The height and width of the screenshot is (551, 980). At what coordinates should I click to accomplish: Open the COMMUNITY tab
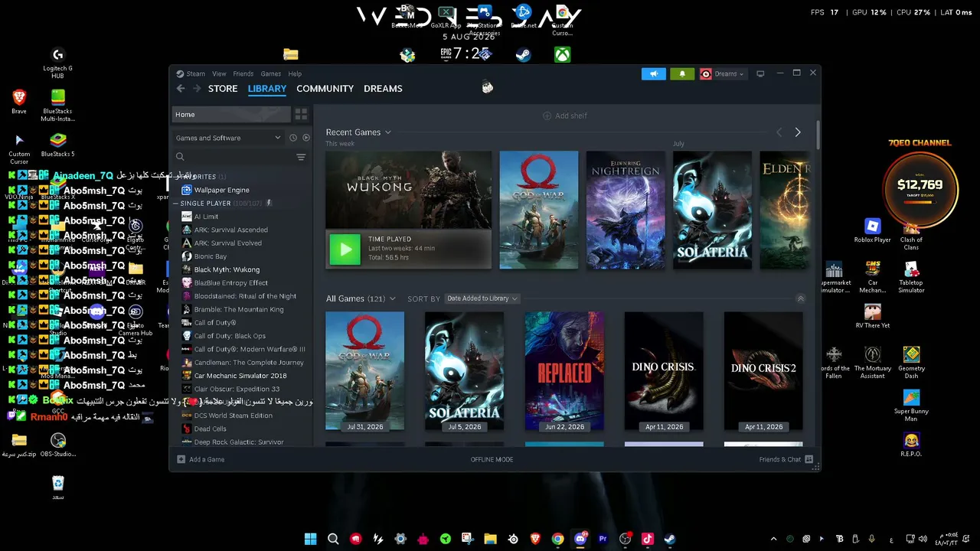coord(325,89)
